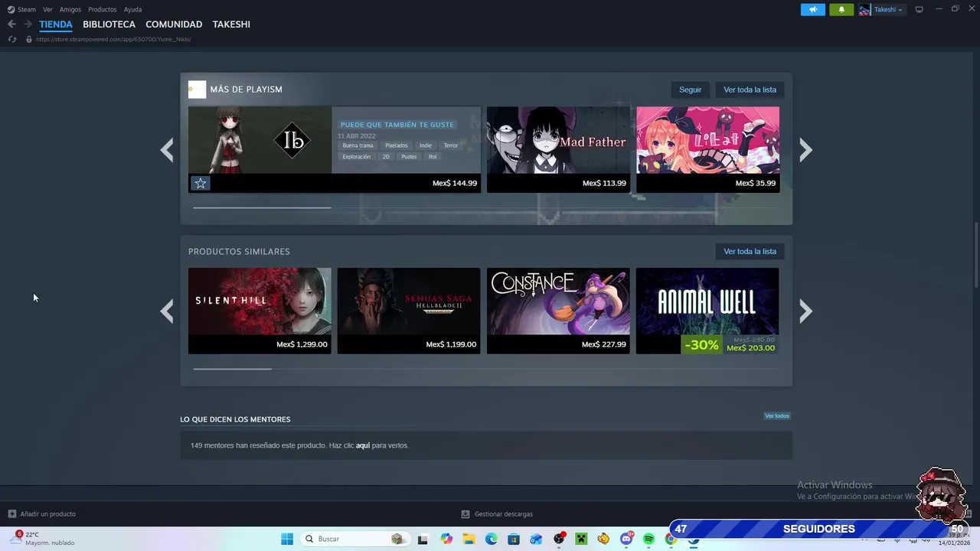Go to previous similar products
Image resolution: width=980 pixels, height=551 pixels.
[167, 311]
